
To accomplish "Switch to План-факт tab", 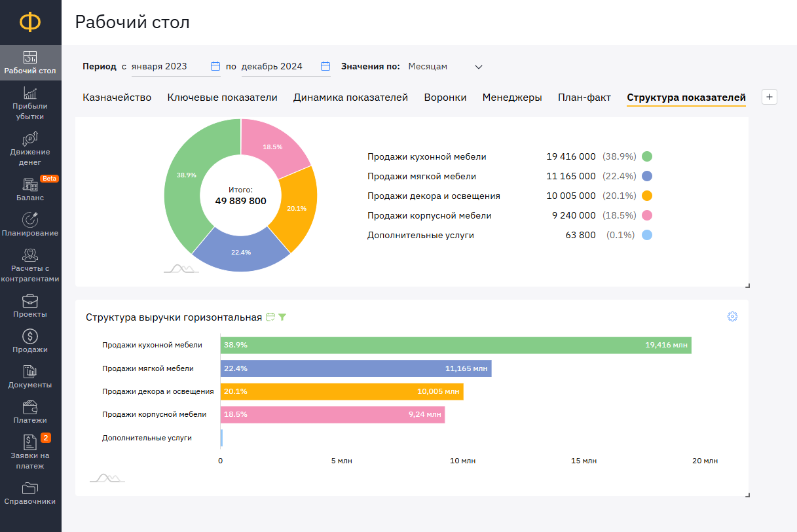I will tap(585, 98).
